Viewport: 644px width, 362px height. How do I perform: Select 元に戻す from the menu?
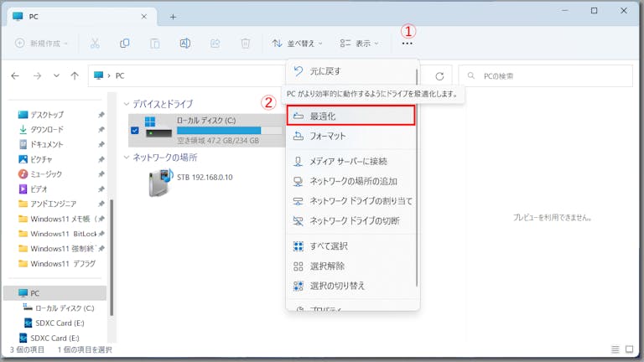pyautogui.click(x=351, y=71)
